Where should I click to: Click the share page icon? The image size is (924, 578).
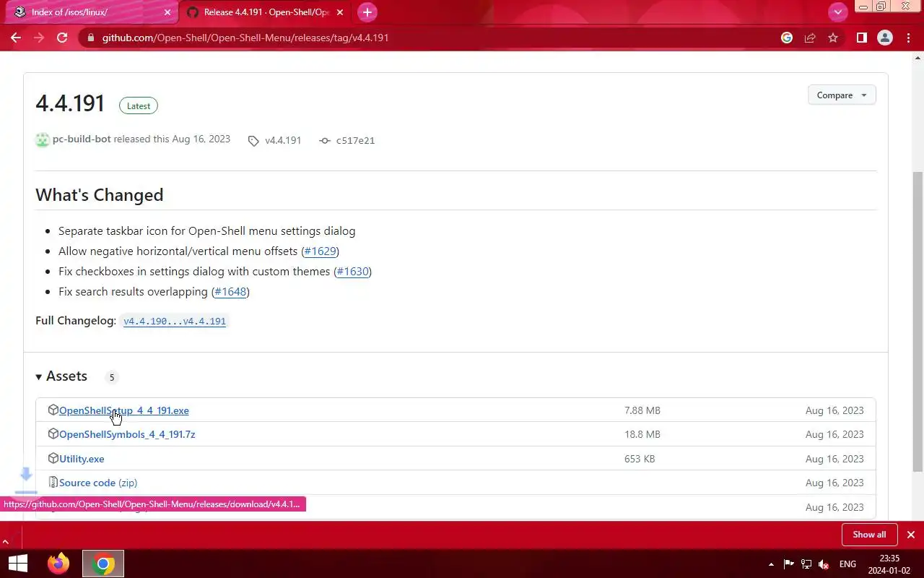[810, 38]
